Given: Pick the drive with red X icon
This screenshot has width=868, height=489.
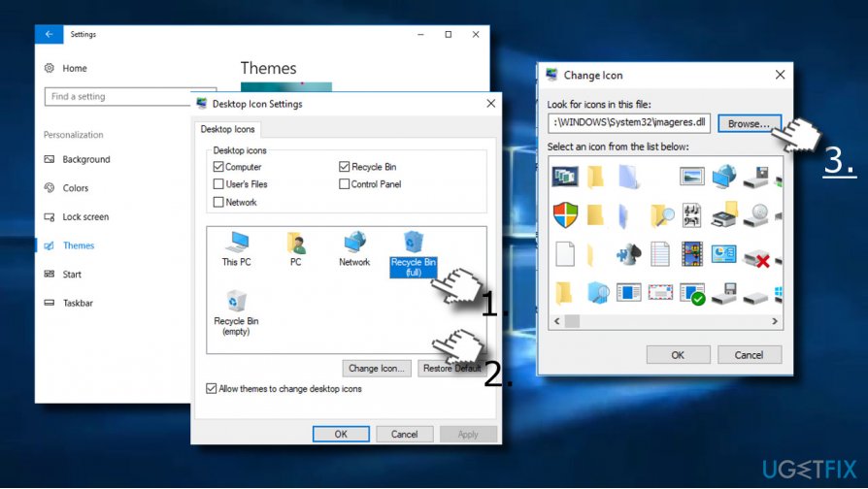Looking at the screenshot, I should click(756, 258).
